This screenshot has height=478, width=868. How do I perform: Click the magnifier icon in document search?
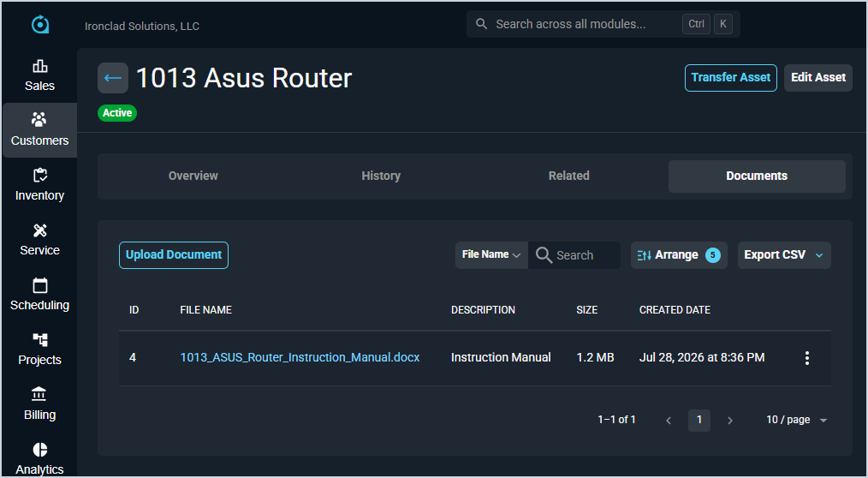(x=544, y=255)
